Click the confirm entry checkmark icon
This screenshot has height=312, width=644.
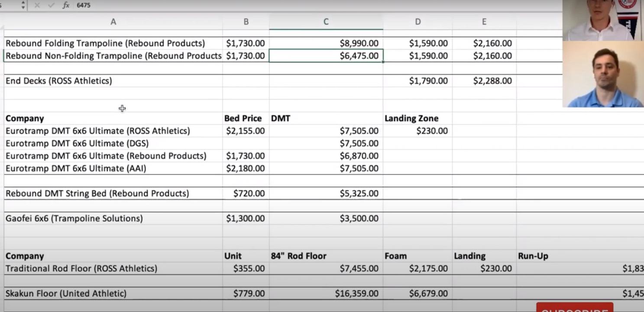(x=51, y=5)
